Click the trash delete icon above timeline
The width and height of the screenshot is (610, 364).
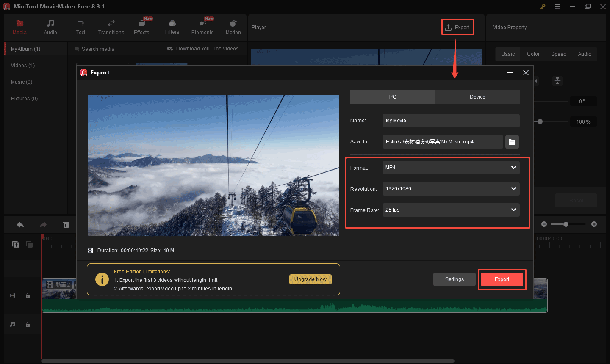click(x=66, y=225)
